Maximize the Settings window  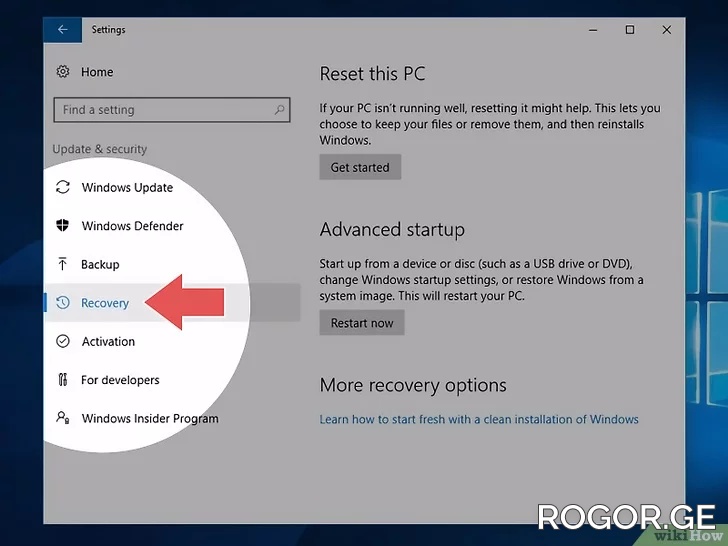[x=630, y=30]
